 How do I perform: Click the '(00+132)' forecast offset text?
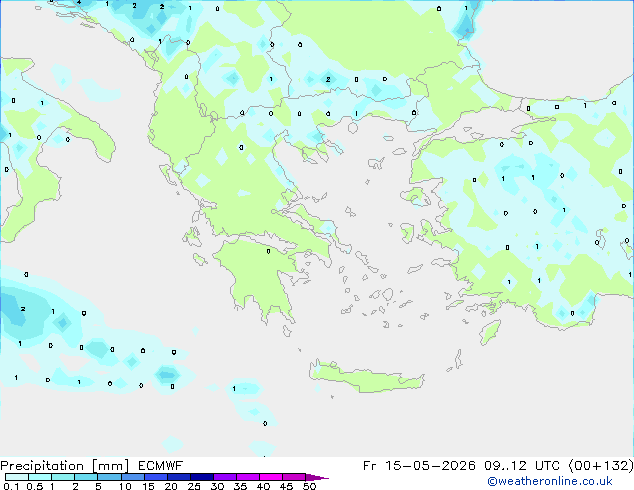(601, 466)
